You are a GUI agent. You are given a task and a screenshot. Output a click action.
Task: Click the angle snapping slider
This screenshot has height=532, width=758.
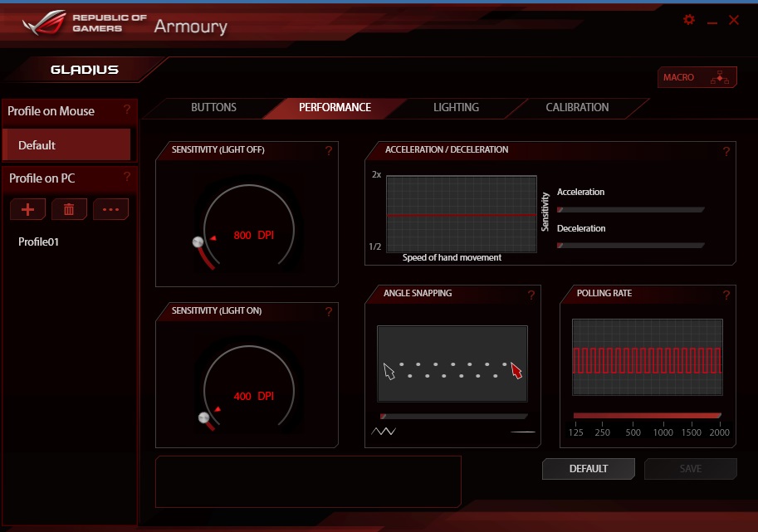[453, 416]
